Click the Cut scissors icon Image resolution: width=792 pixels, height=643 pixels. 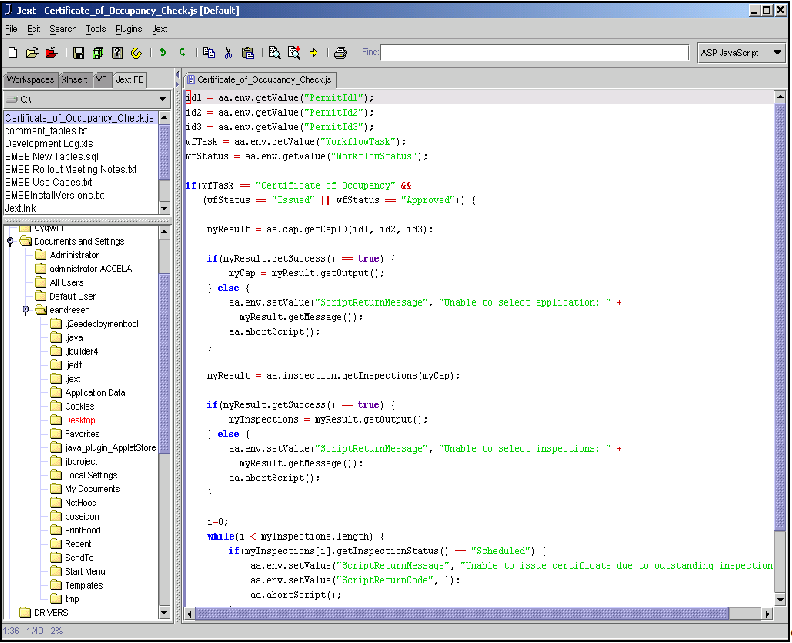[x=228, y=53]
